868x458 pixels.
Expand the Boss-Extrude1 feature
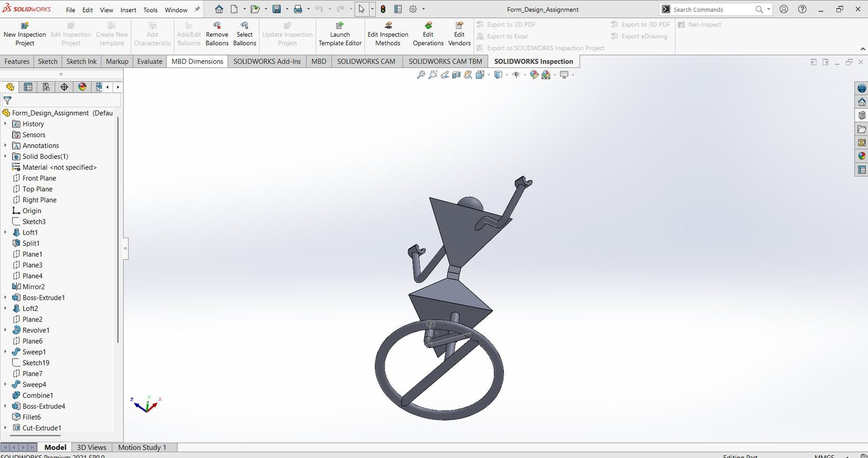click(x=5, y=297)
